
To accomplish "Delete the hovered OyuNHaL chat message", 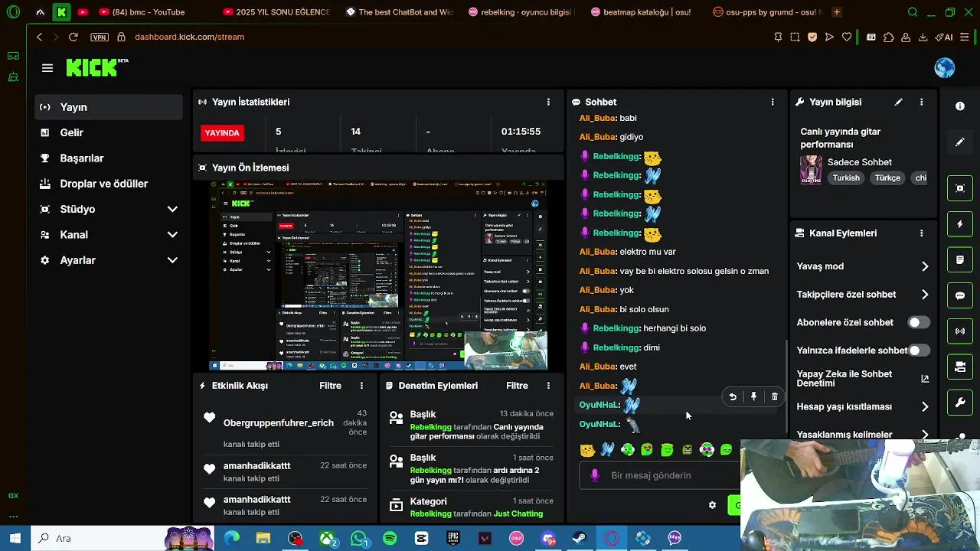I will (x=775, y=397).
